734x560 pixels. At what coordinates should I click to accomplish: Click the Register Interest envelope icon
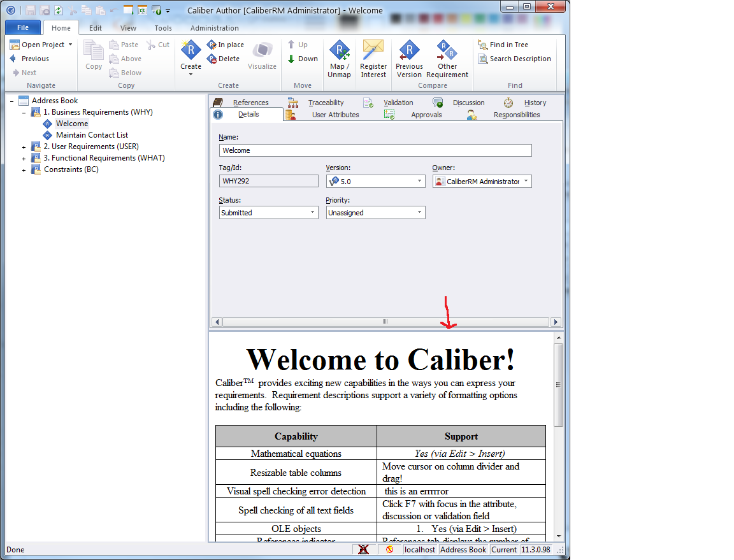pyautogui.click(x=373, y=50)
